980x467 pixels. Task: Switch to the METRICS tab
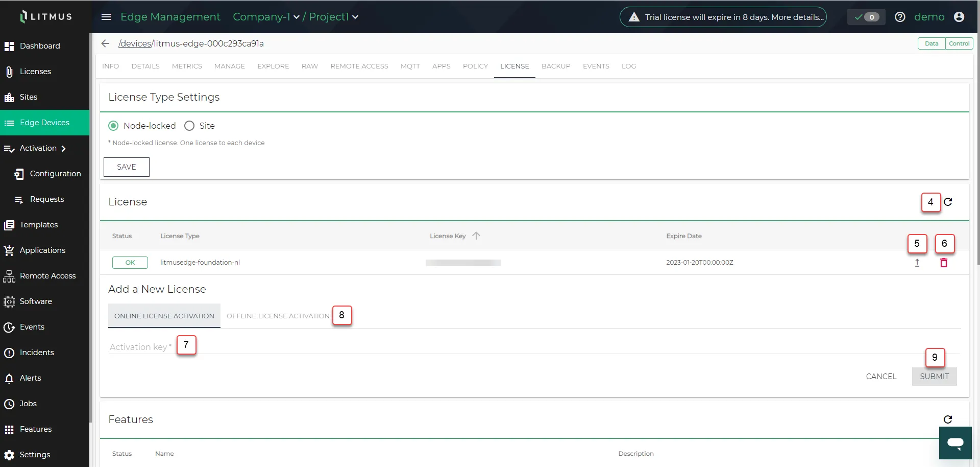click(187, 66)
